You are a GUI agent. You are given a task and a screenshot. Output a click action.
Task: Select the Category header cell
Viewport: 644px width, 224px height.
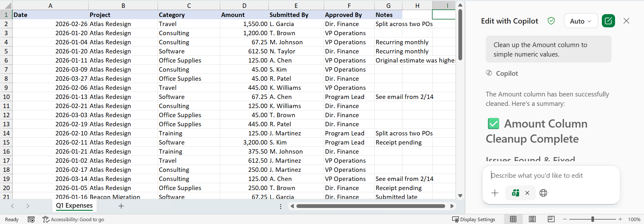point(189,15)
